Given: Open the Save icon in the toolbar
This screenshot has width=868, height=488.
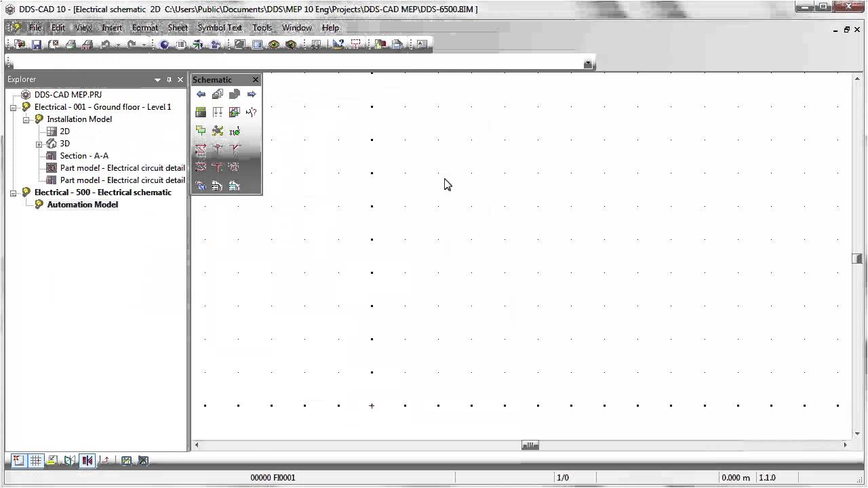Looking at the screenshot, I should [36, 44].
